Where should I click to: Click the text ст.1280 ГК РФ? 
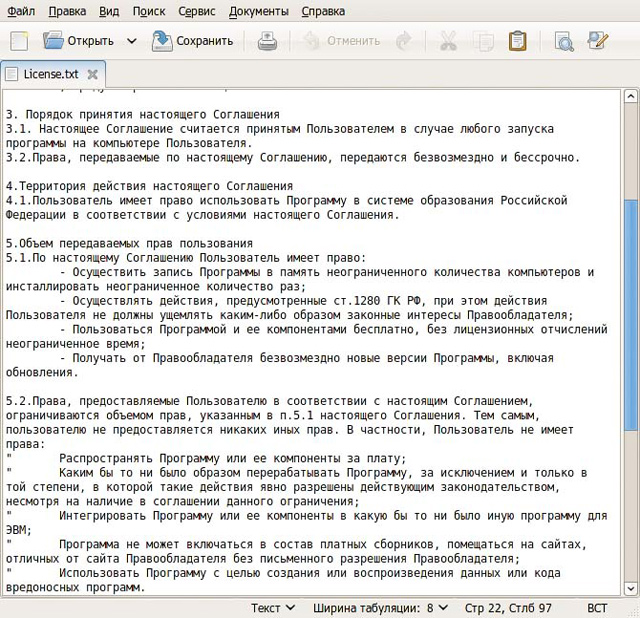(377, 301)
